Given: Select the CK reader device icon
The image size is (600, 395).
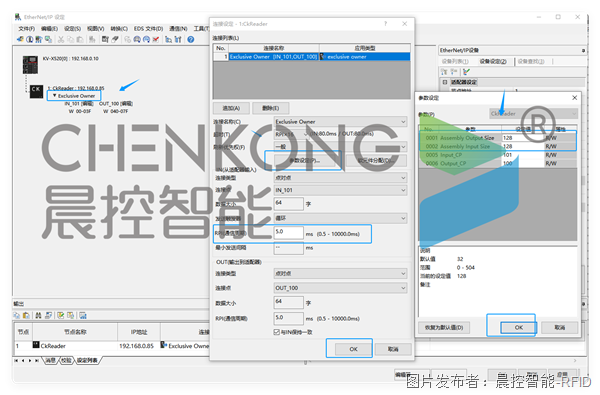Looking at the screenshot, I should [x=36, y=91].
